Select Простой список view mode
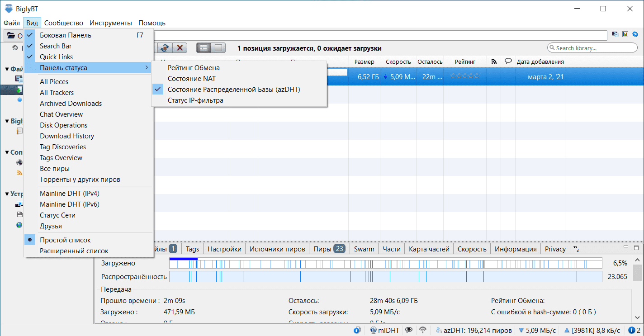This screenshot has height=336, width=644. (89, 240)
